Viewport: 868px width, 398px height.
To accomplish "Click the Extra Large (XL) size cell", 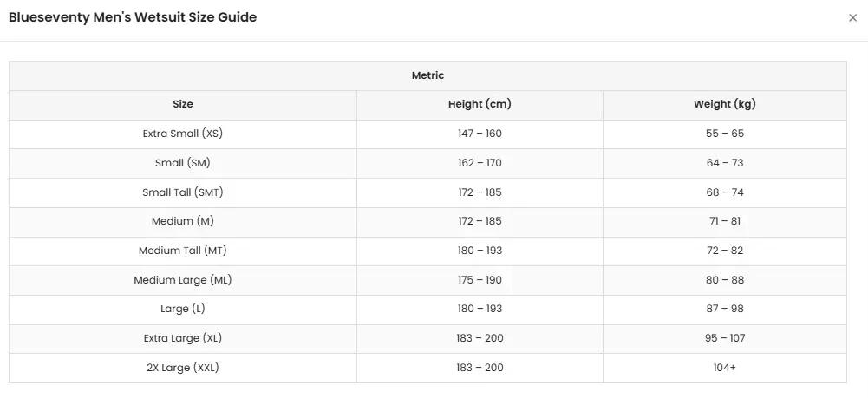I will pyautogui.click(x=183, y=338).
